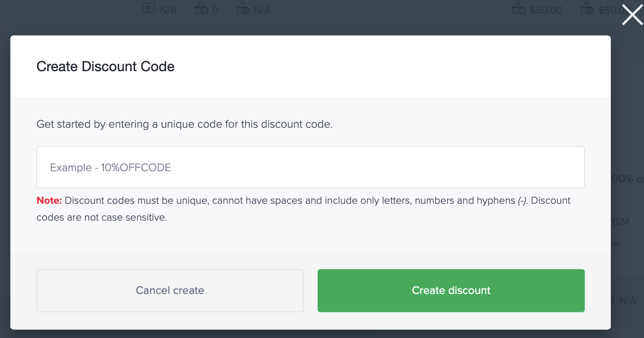This screenshot has height=338, width=644.
Task: Click the red Note label icon text
Action: tap(48, 201)
